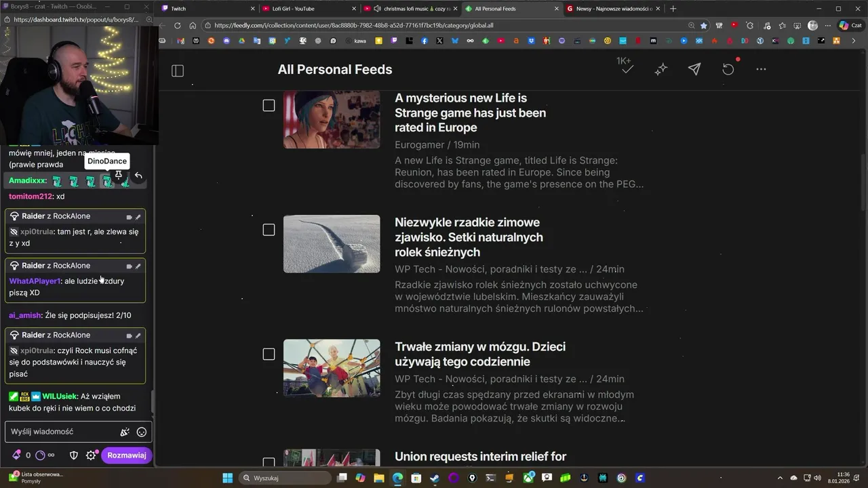
Task: Toggle the favorite star in address bar
Action: [704, 26]
